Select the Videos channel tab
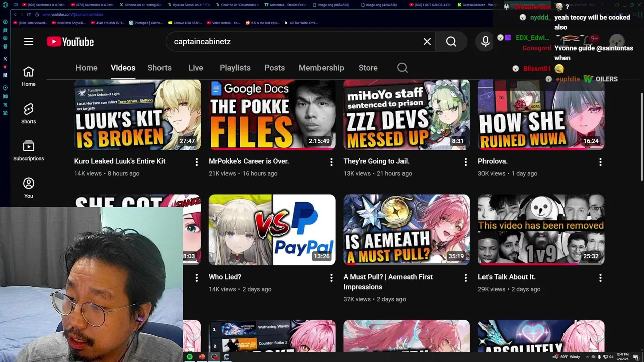 click(123, 68)
